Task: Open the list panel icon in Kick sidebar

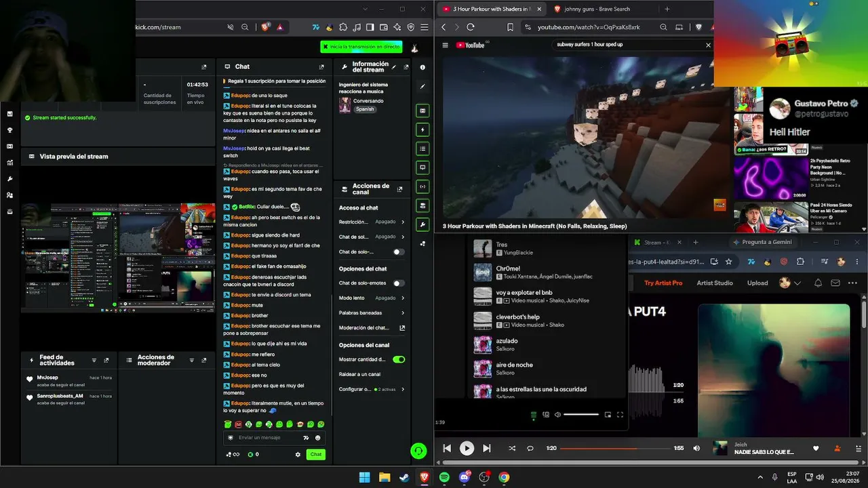Action: tap(422, 148)
